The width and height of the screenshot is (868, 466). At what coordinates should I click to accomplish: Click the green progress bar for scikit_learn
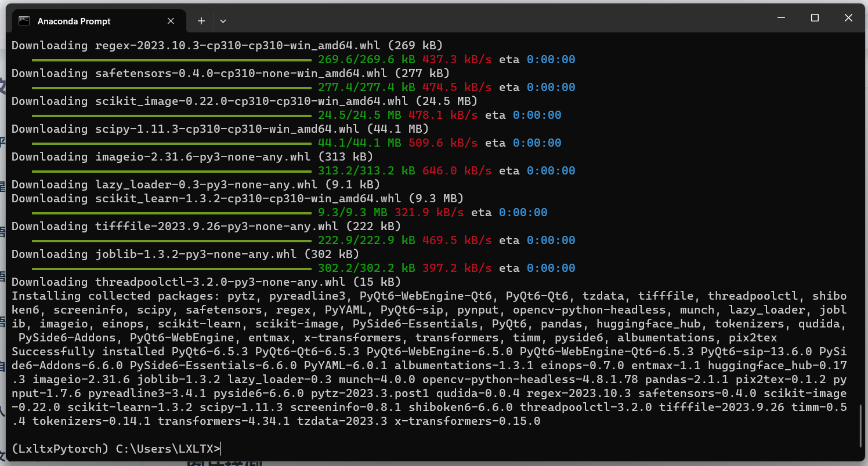[171, 212]
